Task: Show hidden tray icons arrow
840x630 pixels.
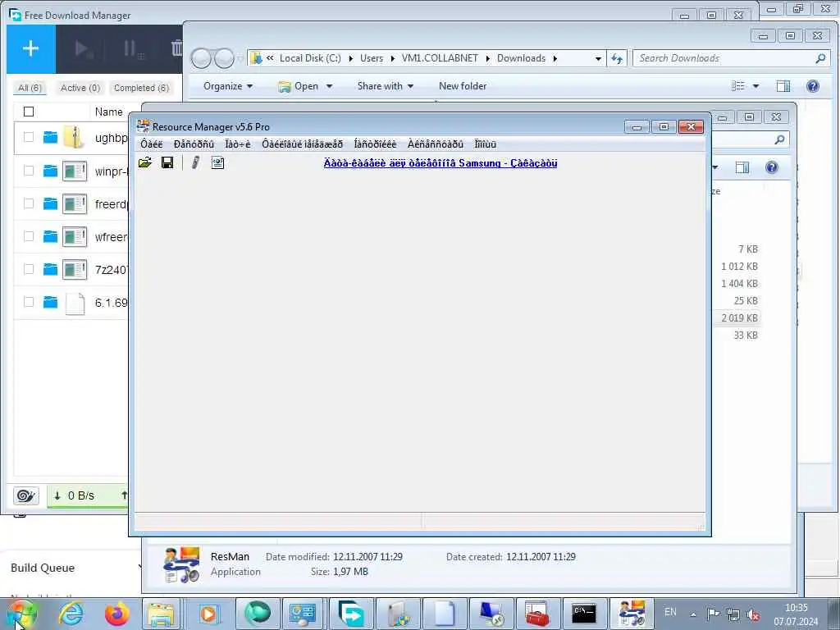Action: tap(693, 614)
